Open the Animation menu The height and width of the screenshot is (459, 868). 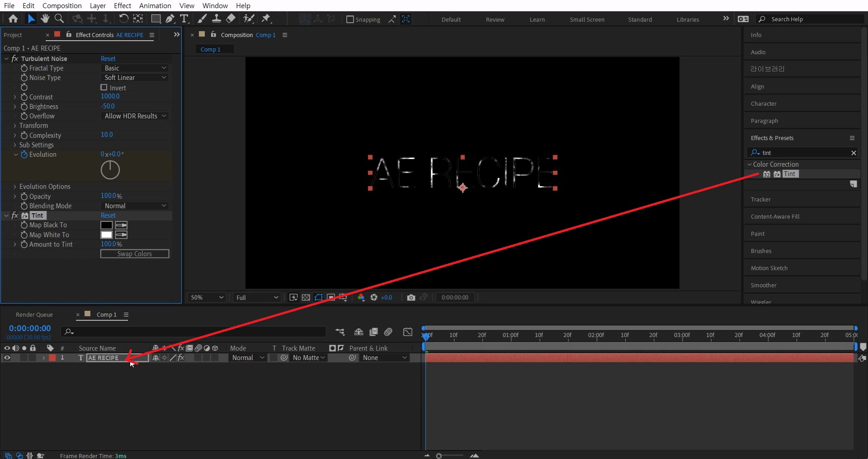[x=155, y=5]
